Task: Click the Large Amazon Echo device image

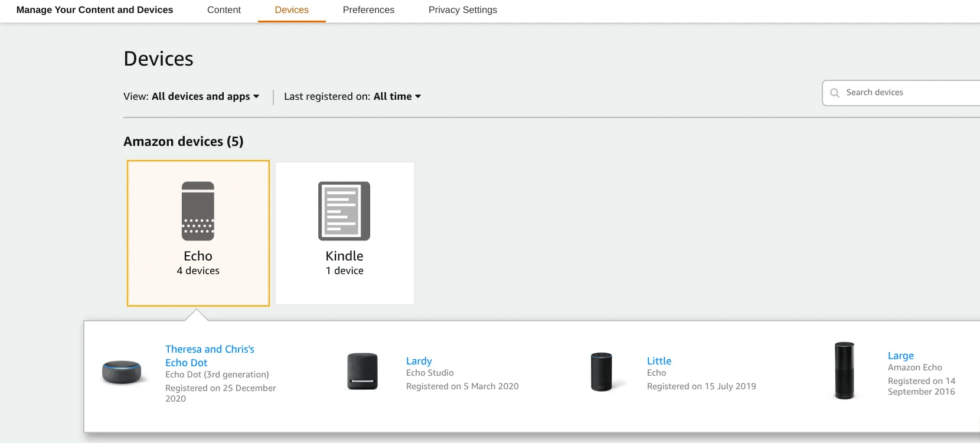Action: point(844,371)
